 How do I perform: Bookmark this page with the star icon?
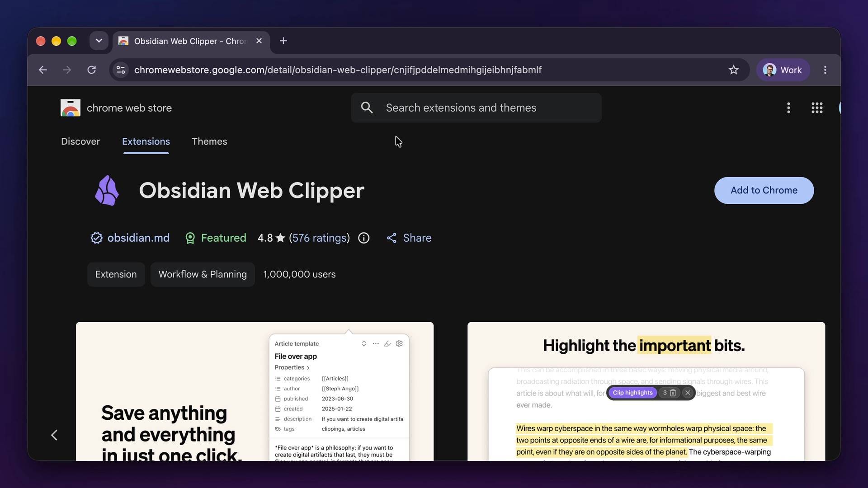(x=733, y=70)
